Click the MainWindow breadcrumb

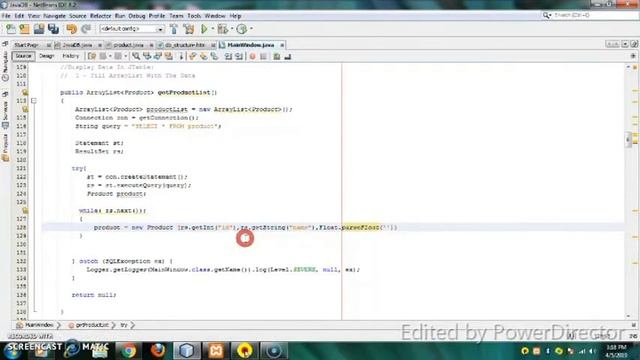39,325
